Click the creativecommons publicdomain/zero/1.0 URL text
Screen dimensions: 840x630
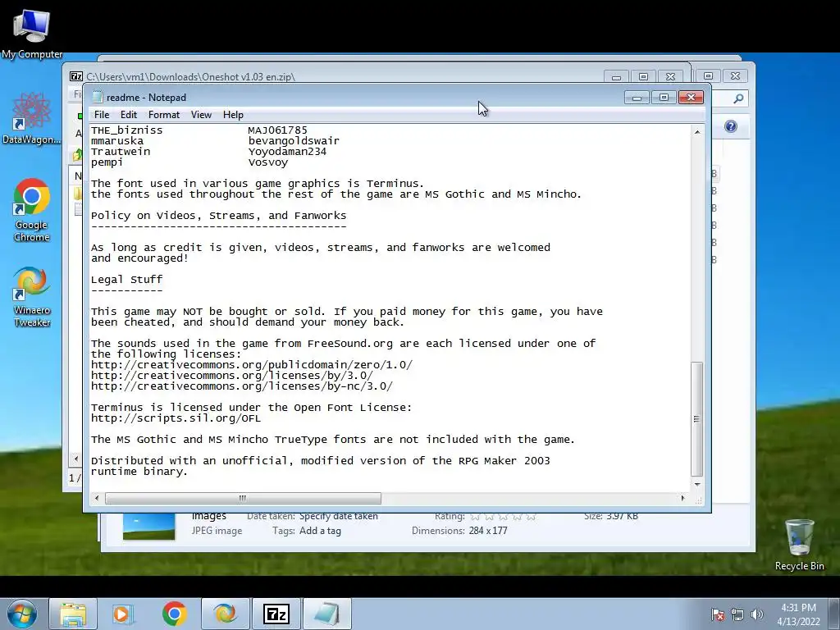[252, 365]
